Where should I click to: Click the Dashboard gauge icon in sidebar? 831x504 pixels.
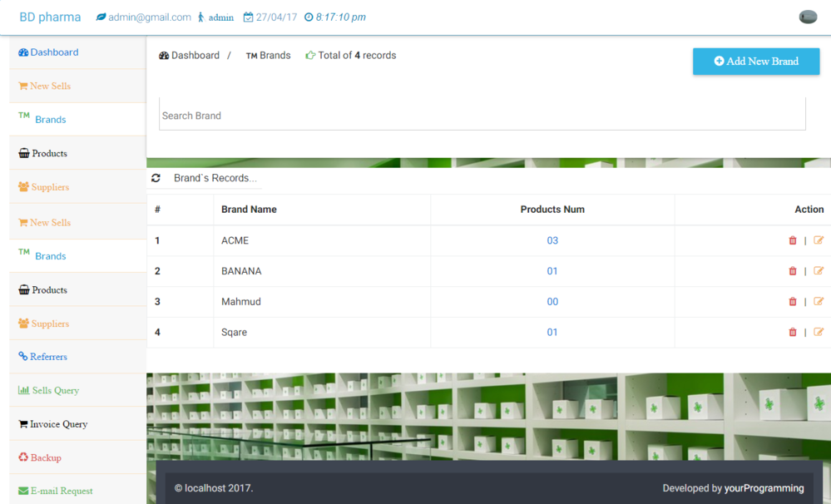click(x=23, y=52)
